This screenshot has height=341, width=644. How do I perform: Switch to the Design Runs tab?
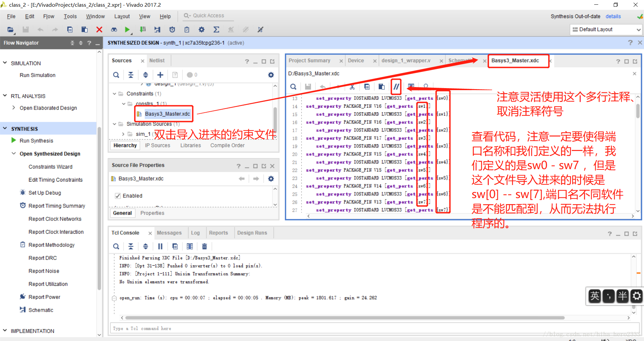[252, 233]
